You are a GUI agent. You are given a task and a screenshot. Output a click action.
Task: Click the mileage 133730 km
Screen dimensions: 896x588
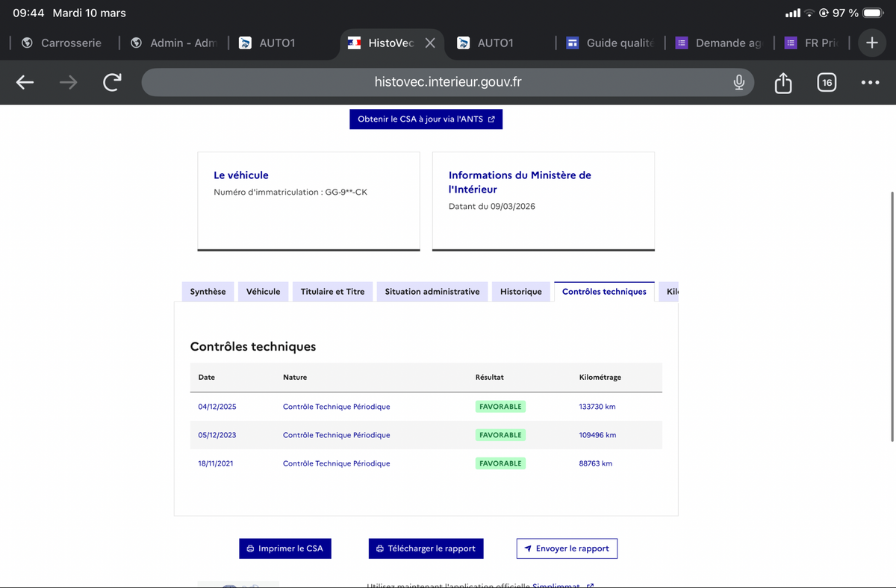[597, 407]
